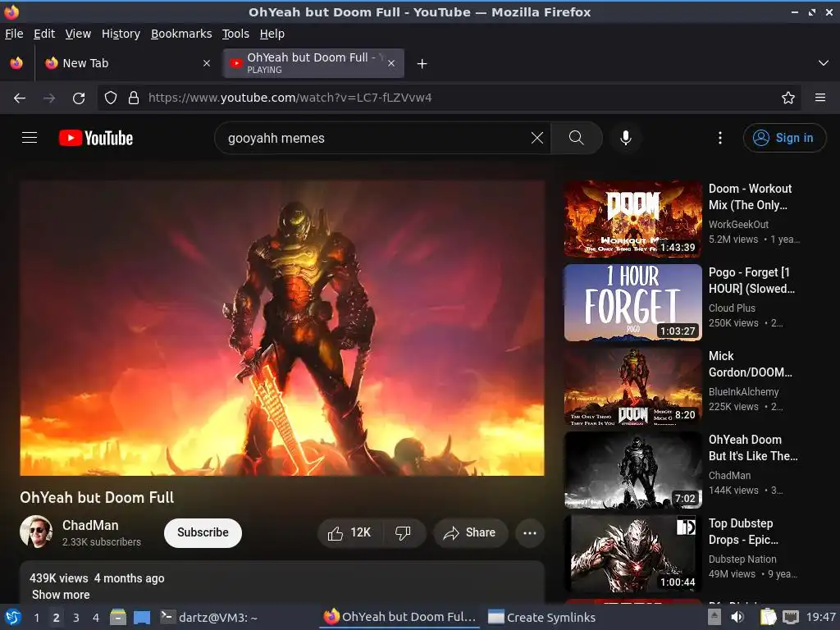Click the Share button
This screenshot has width=840, height=630.
[x=471, y=532]
